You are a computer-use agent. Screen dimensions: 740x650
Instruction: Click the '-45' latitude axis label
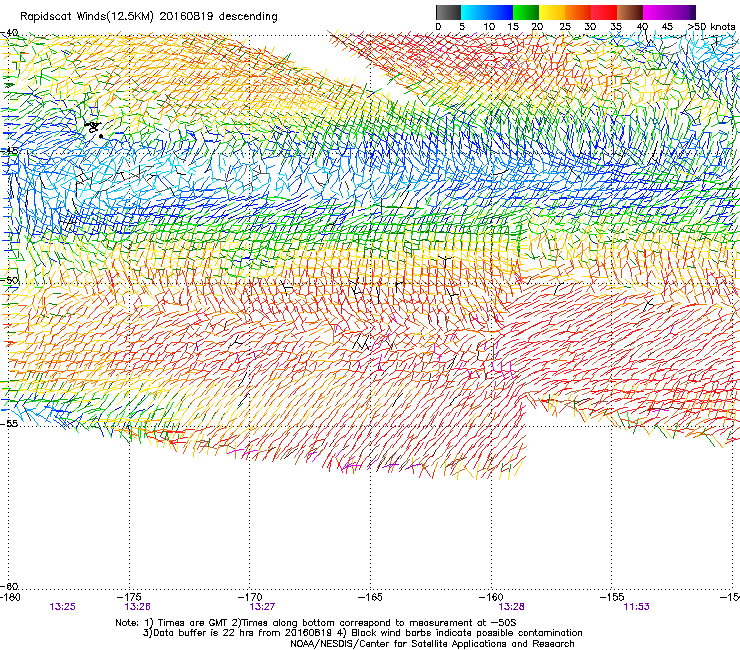pos(9,152)
